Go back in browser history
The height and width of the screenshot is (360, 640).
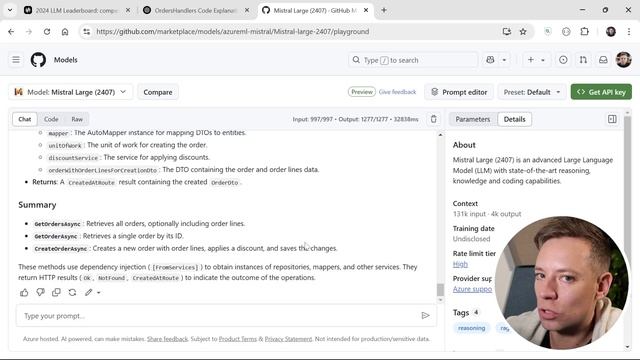pyautogui.click(x=11, y=32)
